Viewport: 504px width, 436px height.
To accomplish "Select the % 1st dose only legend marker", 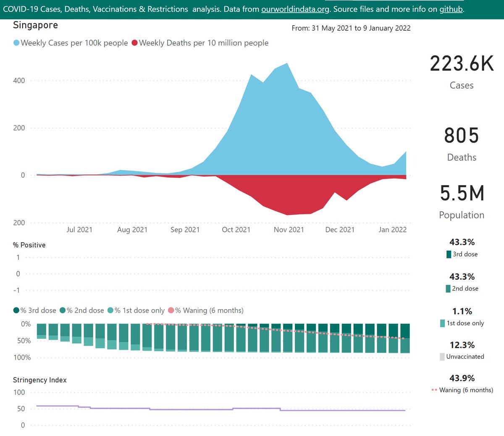I will point(110,310).
